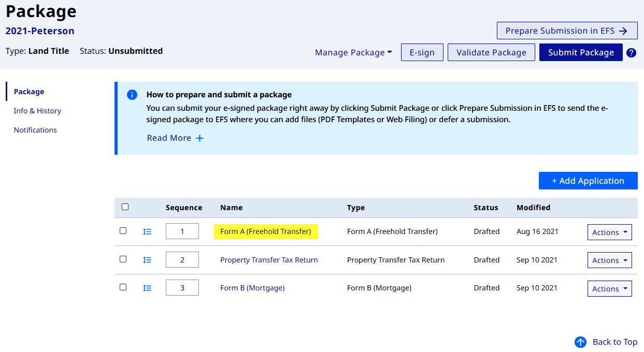Viewport: 644px width, 352px height.
Task: Open Actions dropdown for Property Transfer Tax Return
Action: tap(609, 260)
